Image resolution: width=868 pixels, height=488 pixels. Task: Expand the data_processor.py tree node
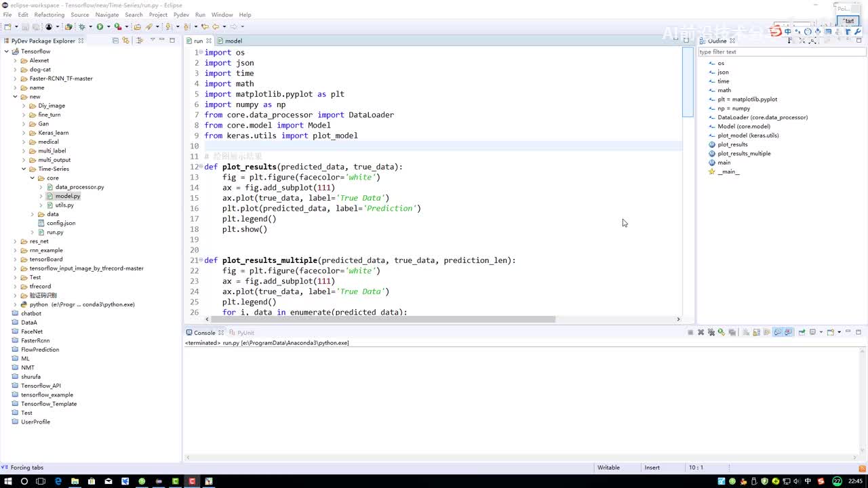[x=41, y=187]
